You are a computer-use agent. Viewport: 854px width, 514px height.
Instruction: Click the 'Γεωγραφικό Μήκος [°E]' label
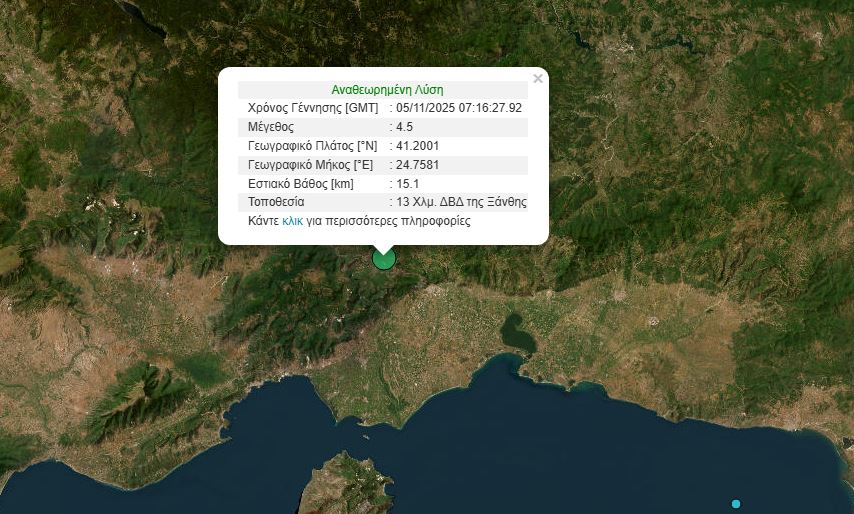click(309, 165)
